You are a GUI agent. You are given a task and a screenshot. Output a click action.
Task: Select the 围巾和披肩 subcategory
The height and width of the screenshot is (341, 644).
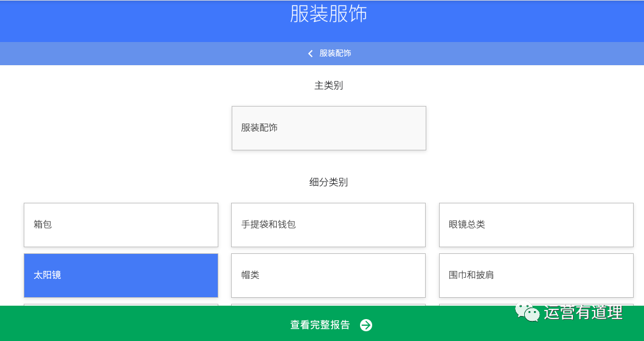[536, 275]
